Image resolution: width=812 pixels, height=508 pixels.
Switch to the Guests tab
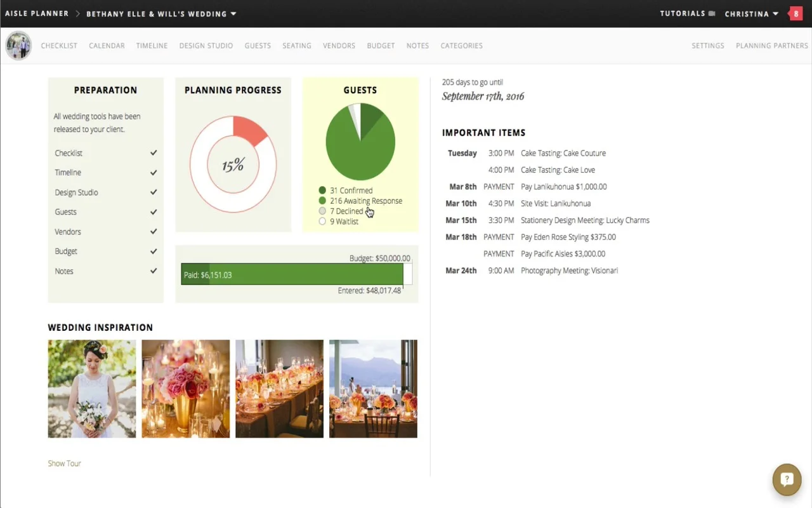[258, 46]
